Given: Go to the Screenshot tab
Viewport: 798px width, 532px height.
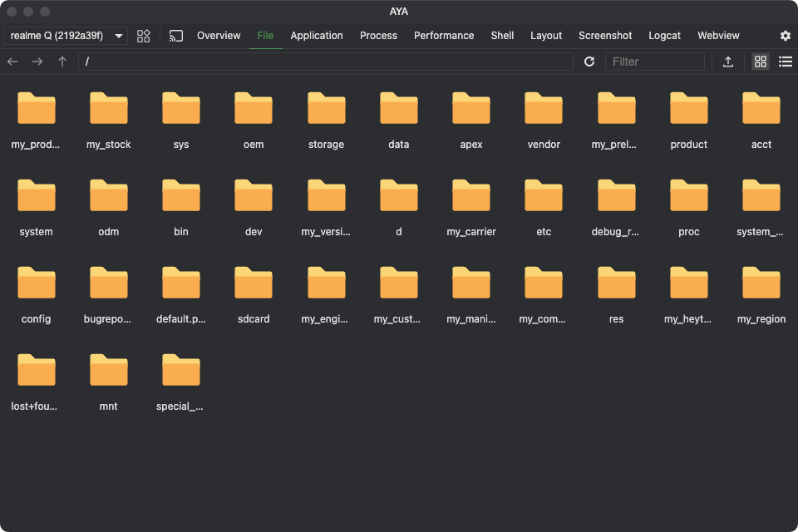Looking at the screenshot, I should point(605,36).
